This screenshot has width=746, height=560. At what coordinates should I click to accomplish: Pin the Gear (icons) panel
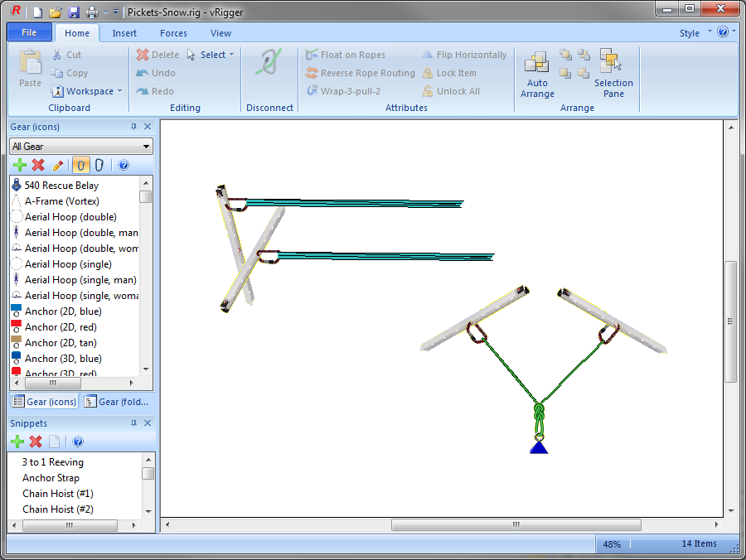click(133, 127)
